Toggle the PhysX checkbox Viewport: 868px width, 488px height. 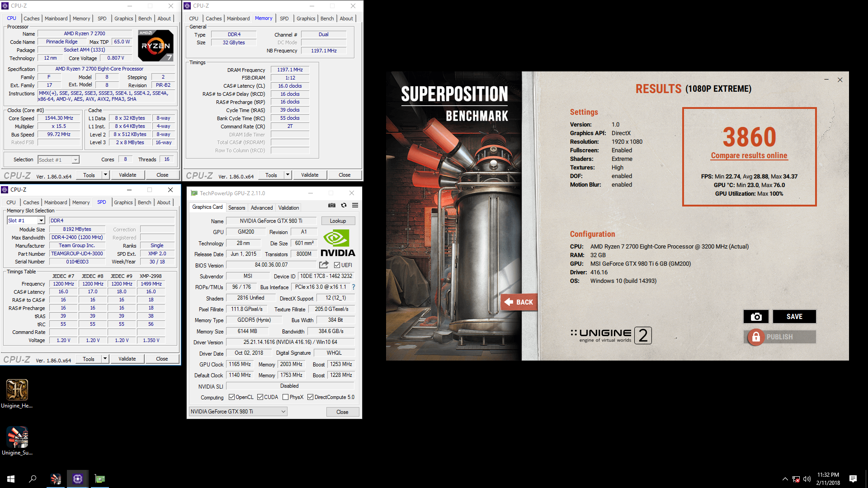pos(285,397)
